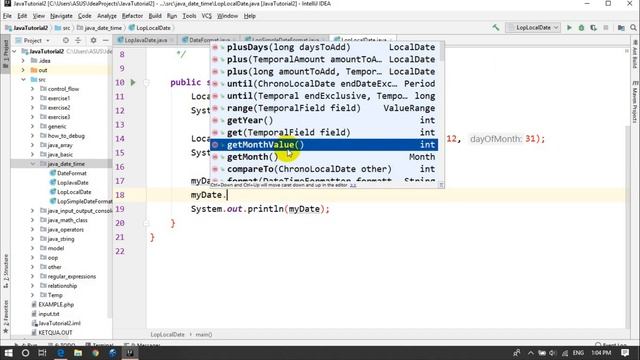The height and width of the screenshot is (360, 640).
Task: Click LopLocalDate breadcrumb below editor
Action: coord(167,334)
